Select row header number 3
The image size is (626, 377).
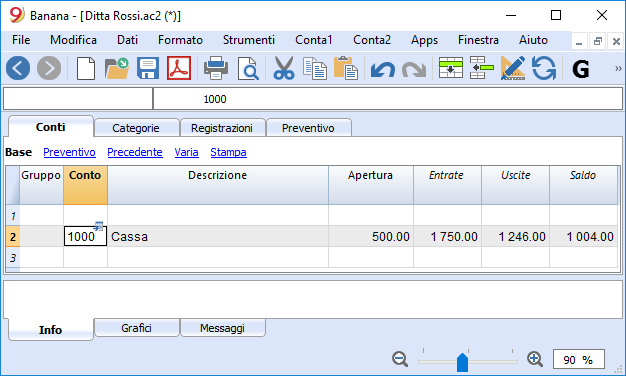point(13,258)
